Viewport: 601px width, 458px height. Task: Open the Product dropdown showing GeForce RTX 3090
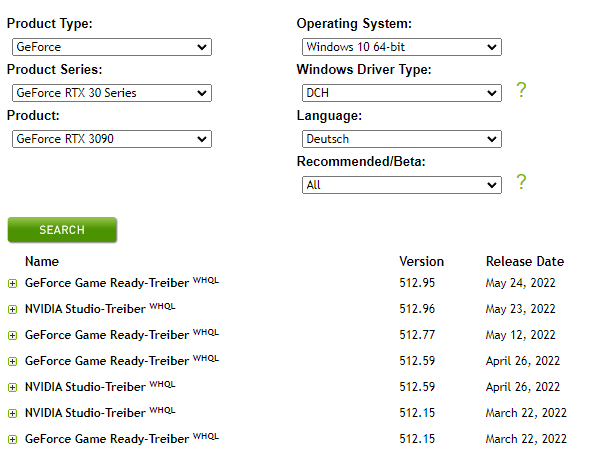point(112,139)
